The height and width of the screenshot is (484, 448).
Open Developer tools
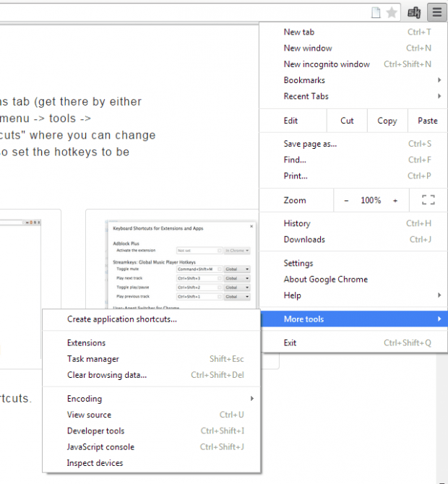[x=151, y=431]
